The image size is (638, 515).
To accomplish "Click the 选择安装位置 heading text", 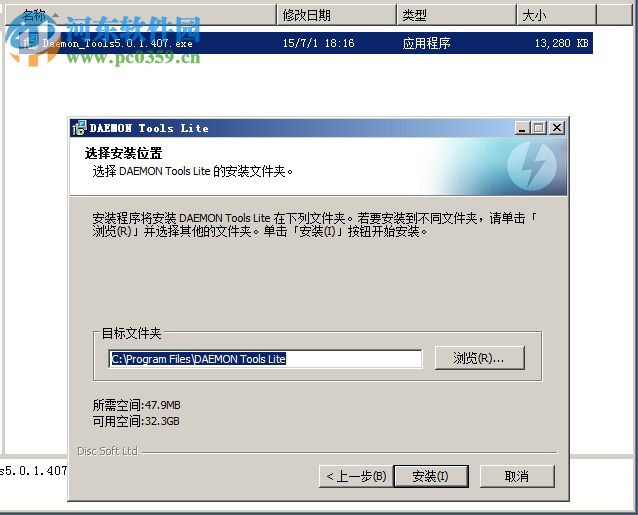I will pyautogui.click(x=123, y=153).
